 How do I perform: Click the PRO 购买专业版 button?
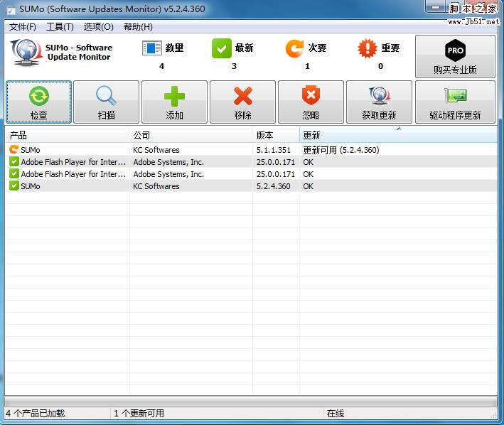point(455,57)
